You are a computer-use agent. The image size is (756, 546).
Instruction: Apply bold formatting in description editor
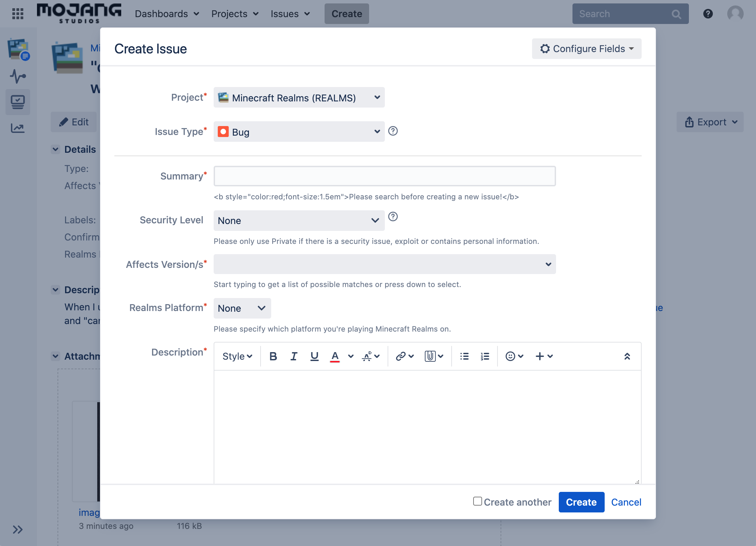273,356
